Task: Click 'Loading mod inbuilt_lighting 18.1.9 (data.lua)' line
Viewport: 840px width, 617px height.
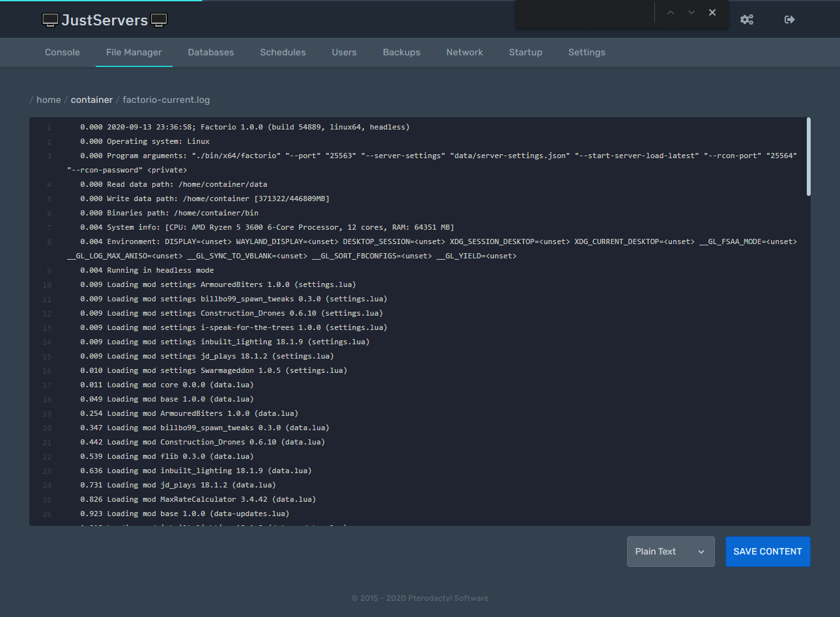Action: coord(196,471)
